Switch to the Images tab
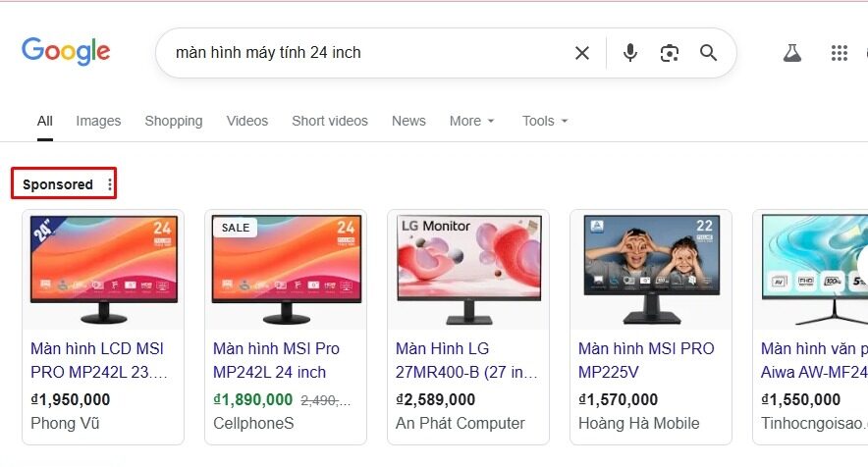 pos(98,122)
